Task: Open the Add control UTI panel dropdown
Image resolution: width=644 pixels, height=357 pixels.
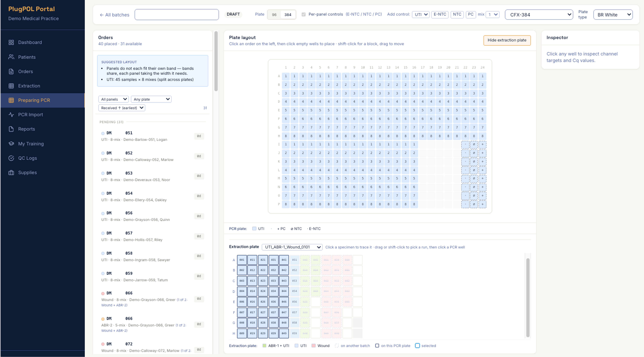Action: pos(421,15)
